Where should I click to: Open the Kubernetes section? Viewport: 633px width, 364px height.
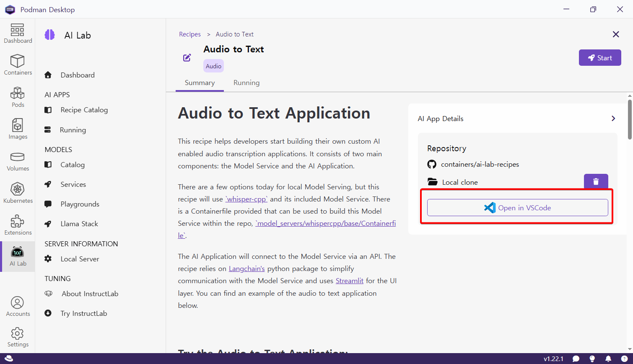(x=18, y=193)
